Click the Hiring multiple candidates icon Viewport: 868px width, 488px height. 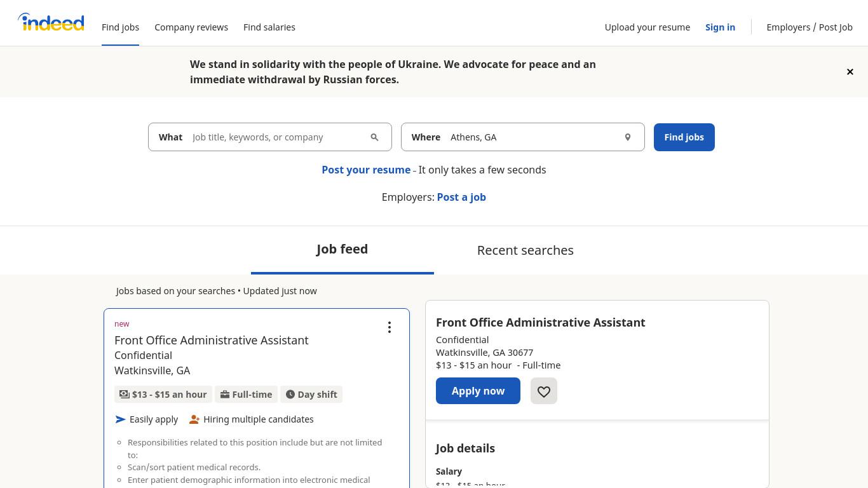pyautogui.click(x=194, y=419)
